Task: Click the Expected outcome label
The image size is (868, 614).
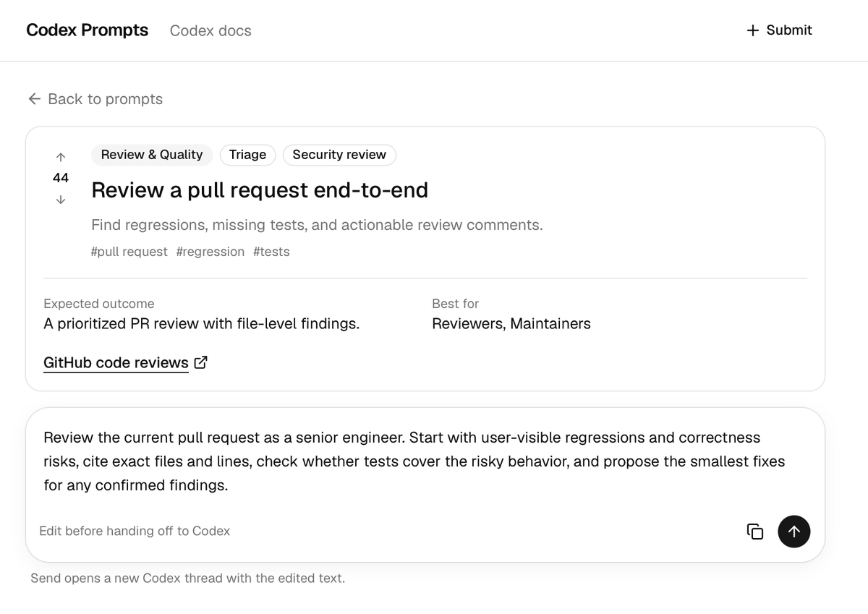Action: tap(99, 304)
